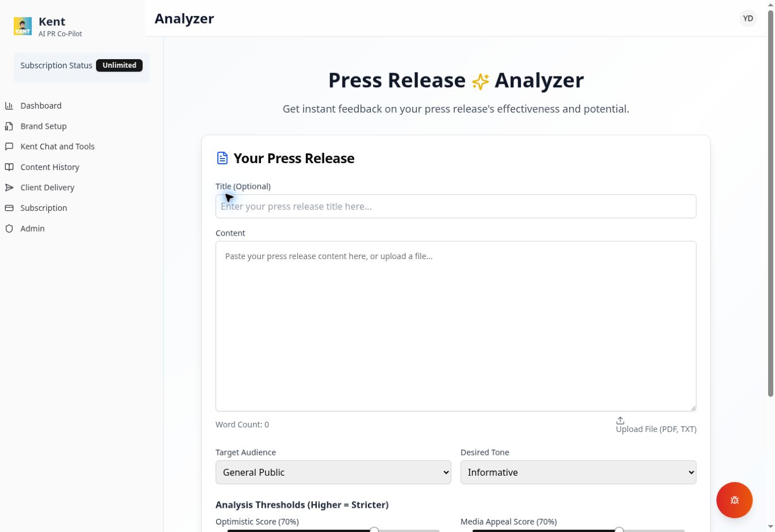Click the Analysis Thresholds heading text
Viewport: 775px width, 532px height.
[302, 505]
